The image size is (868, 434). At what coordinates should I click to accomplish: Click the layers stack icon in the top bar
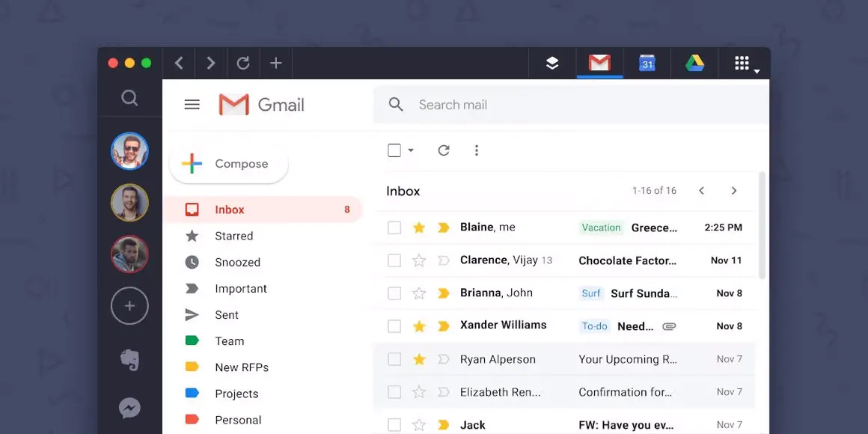[552, 64]
